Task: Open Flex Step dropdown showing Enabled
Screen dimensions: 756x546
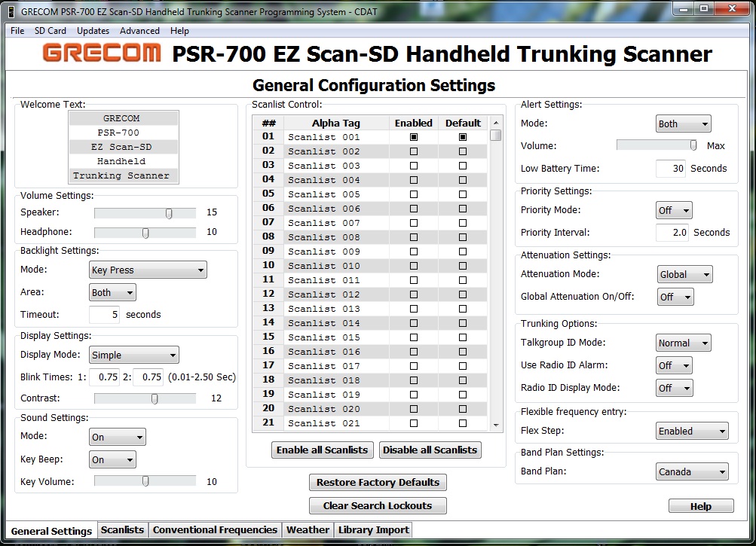Action: (692, 432)
